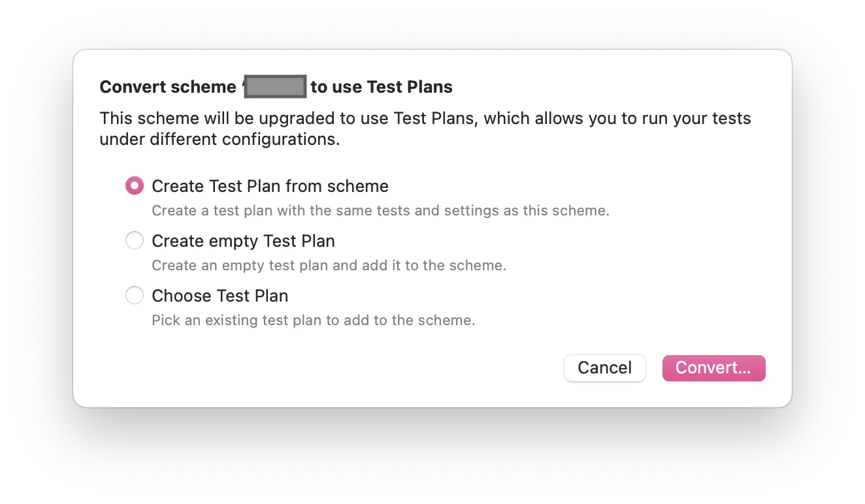Select the Create Test Plan from scheme radio button
This screenshot has height=504, width=865.
(x=135, y=186)
